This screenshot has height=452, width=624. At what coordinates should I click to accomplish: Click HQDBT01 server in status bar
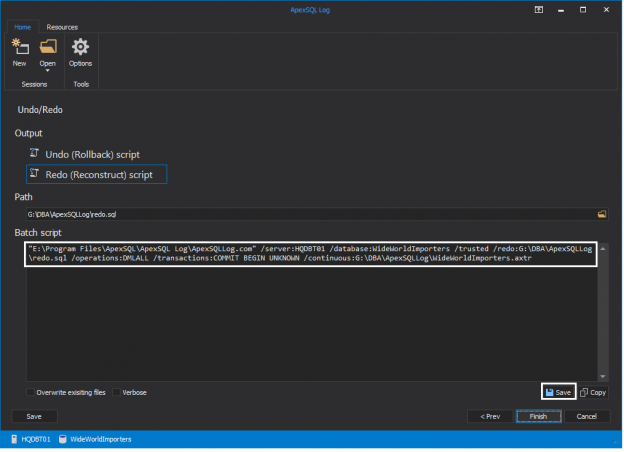(31, 439)
